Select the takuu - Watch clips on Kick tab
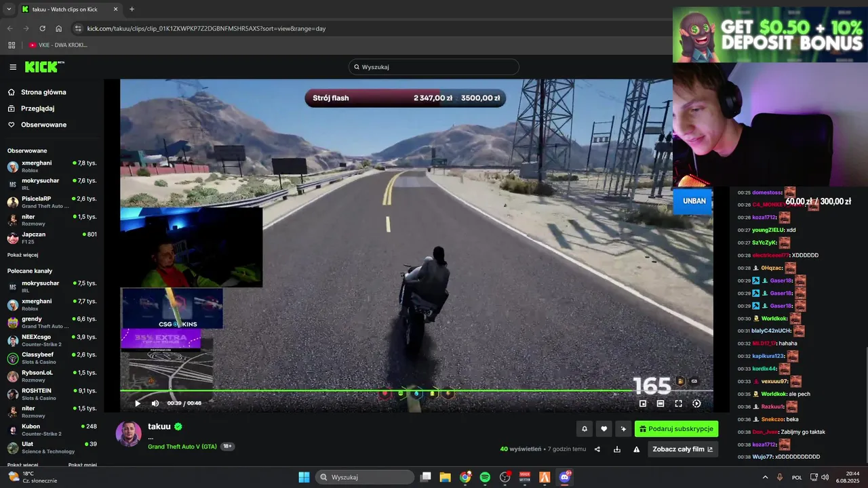The height and width of the screenshot is (488, 868). (x=70, y=9)
